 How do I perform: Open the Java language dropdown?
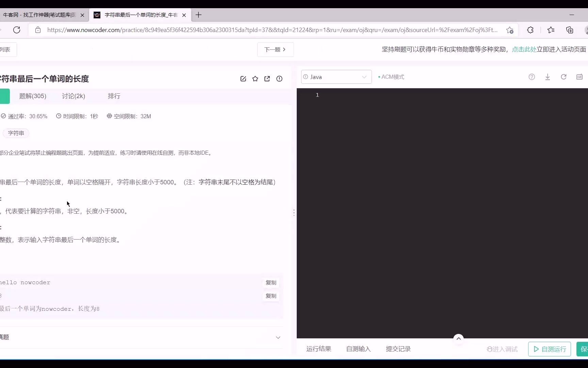tap(336, 77)
